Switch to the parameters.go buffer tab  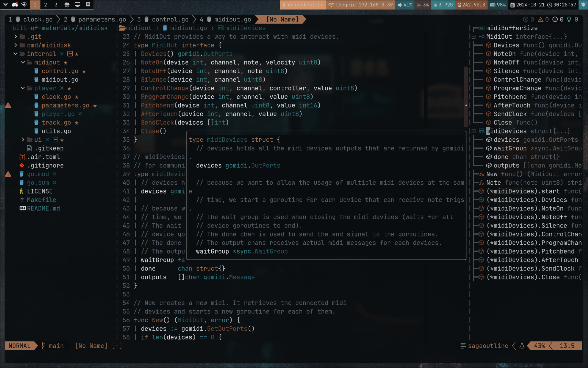tap(102, 19)
